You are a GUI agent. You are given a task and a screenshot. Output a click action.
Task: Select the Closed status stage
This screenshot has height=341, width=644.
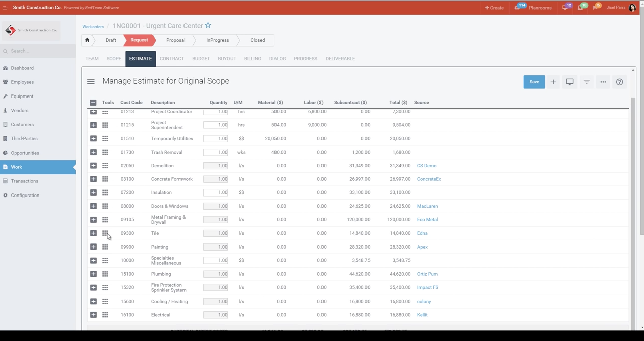point(257,40)
